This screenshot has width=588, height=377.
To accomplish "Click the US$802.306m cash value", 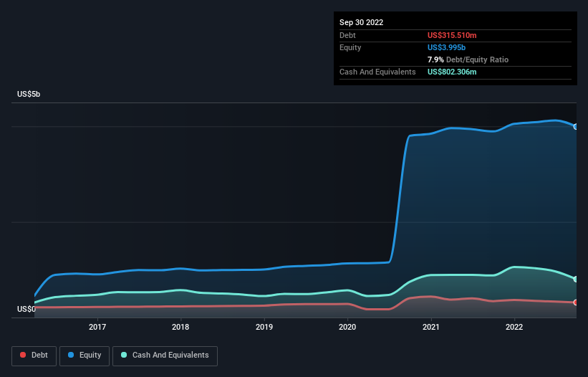I will click(452, 72).
